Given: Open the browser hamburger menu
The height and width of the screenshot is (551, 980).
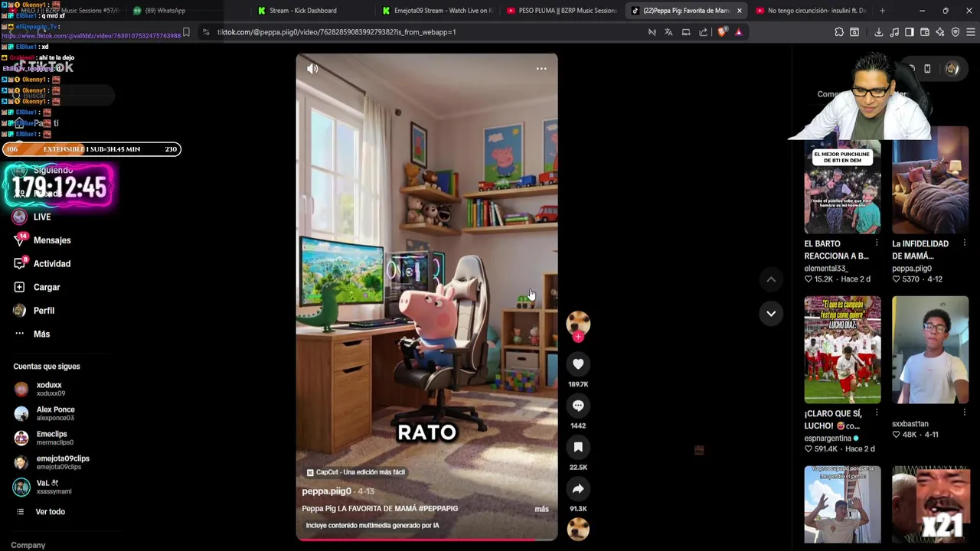Looking at the screenshot, I should click(x=971, y=32).
